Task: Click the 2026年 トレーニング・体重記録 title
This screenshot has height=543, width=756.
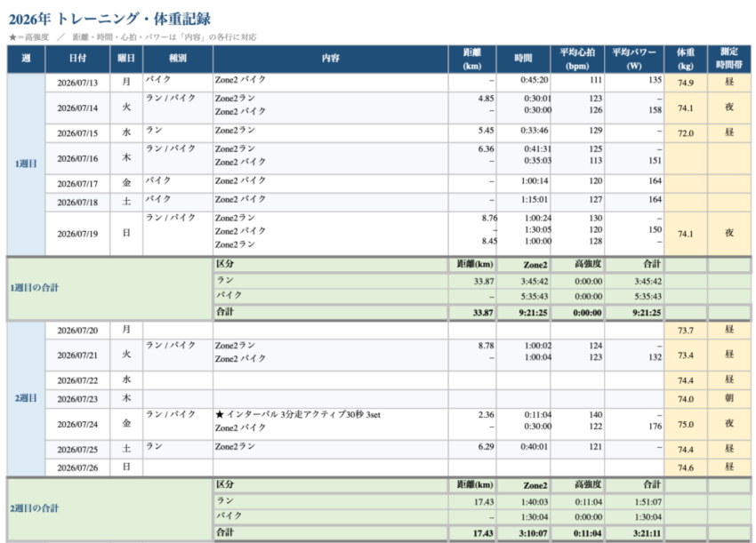Action: [109, 20]
